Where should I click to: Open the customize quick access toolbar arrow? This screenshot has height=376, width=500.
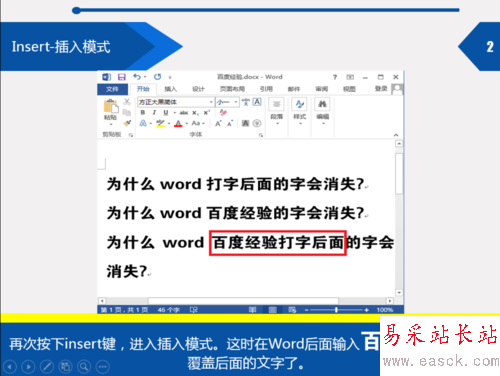170,77
